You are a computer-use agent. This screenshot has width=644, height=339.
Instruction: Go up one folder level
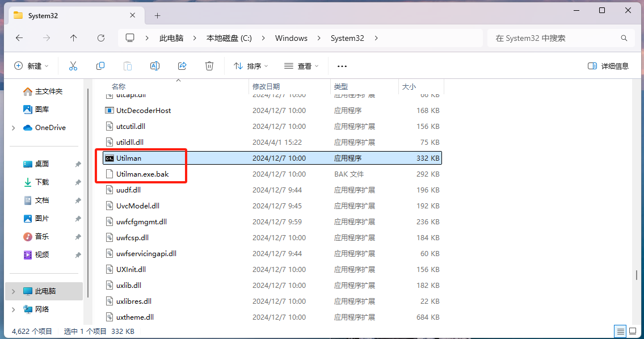[74, 38]
